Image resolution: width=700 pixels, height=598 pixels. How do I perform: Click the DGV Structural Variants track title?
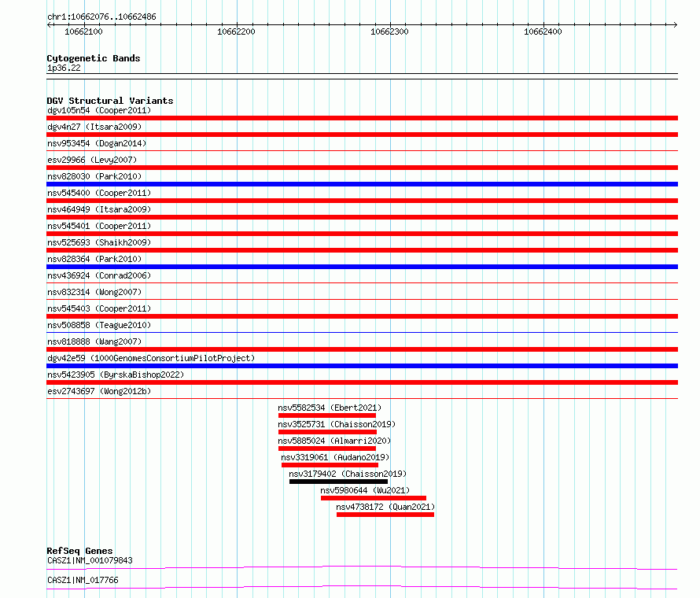point(109,101)
